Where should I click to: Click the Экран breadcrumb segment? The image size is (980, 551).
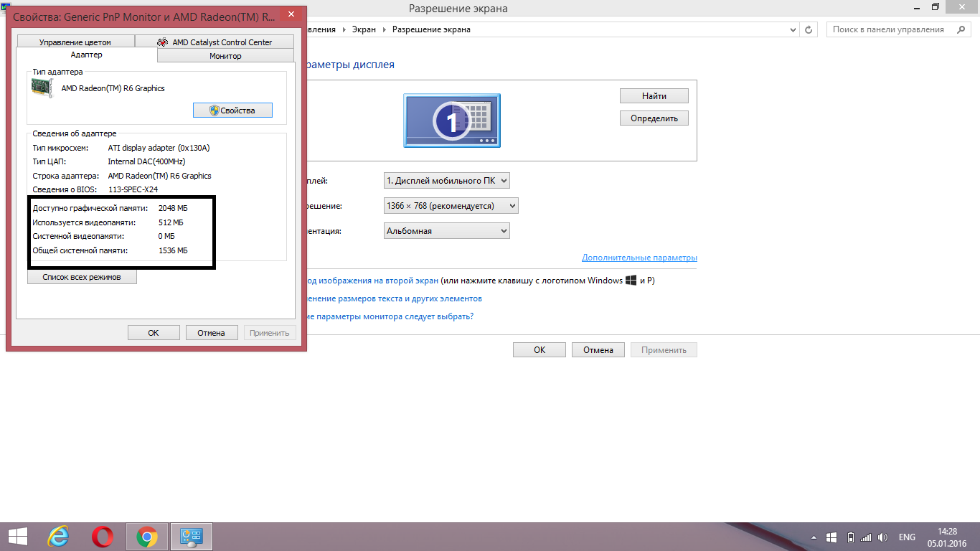point(365,29)
